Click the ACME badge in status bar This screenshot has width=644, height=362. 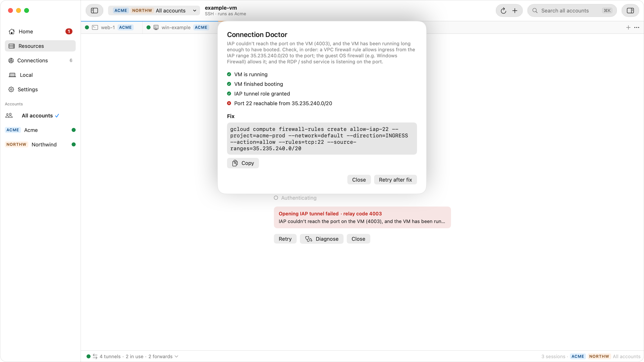click(x=578, y=357)
